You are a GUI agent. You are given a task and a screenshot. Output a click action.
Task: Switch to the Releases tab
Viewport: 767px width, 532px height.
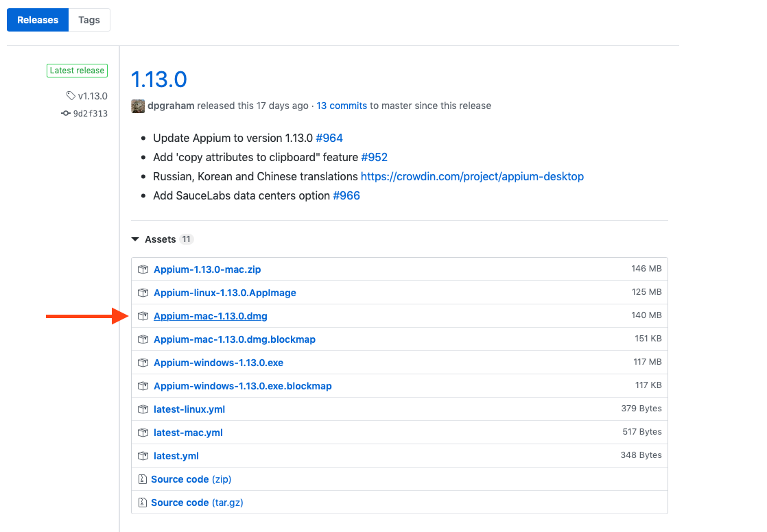(x=38, y=20)
